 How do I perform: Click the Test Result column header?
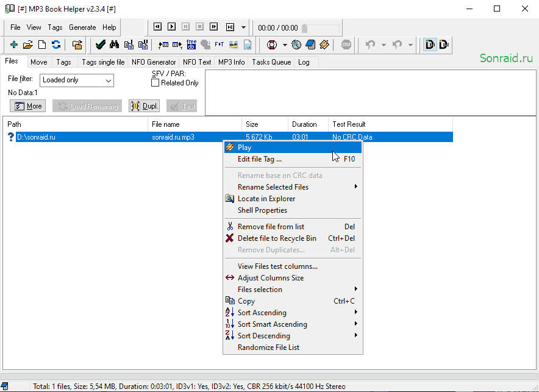tap(390, 124)
